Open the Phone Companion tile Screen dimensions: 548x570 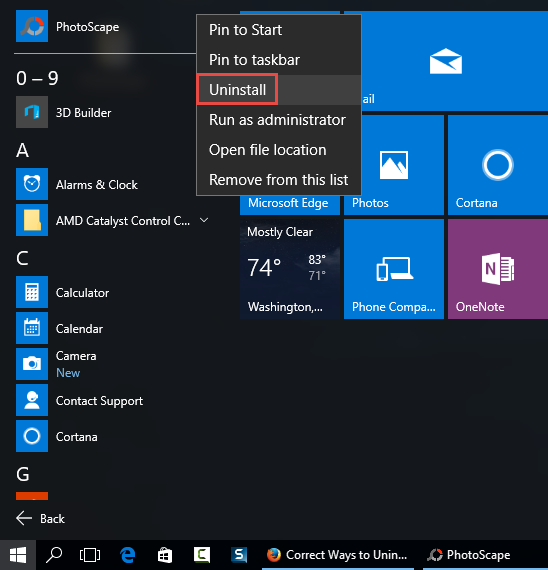tap(394, 269)
